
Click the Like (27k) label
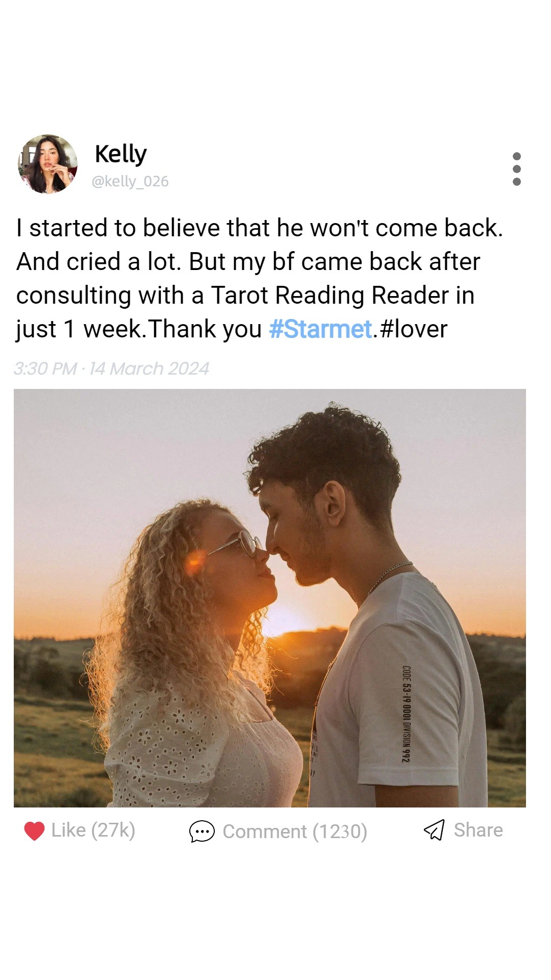(x=93, y=830)
